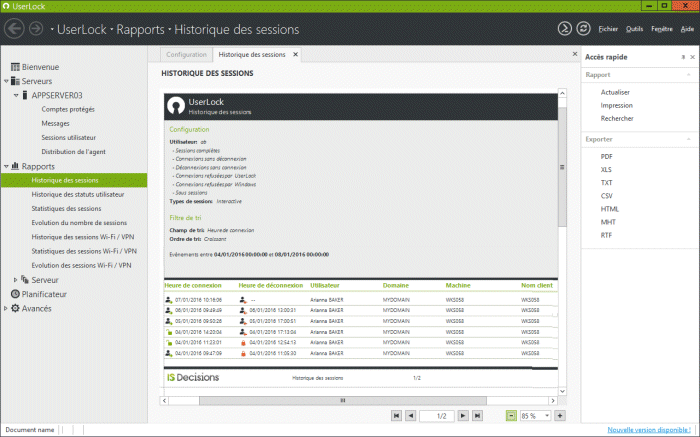This screenshot has height=437, width=700.
Task: Collapse the Rapport section in Accès rapide
Action: pos(689,75)
